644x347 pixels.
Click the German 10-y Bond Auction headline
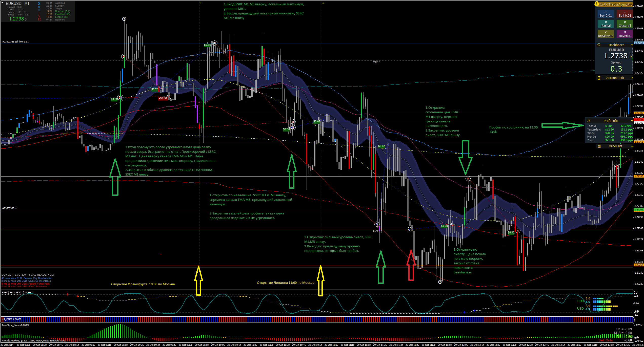tap(27, 278)
